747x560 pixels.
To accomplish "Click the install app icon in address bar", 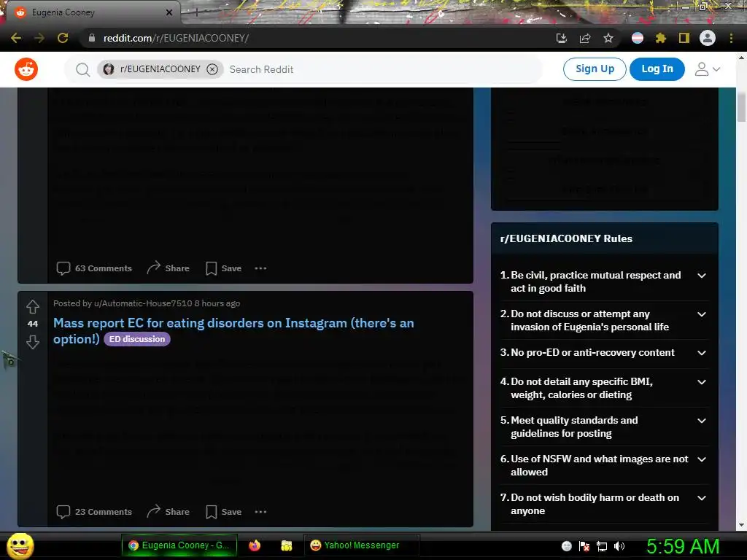I will click(562, 38).
